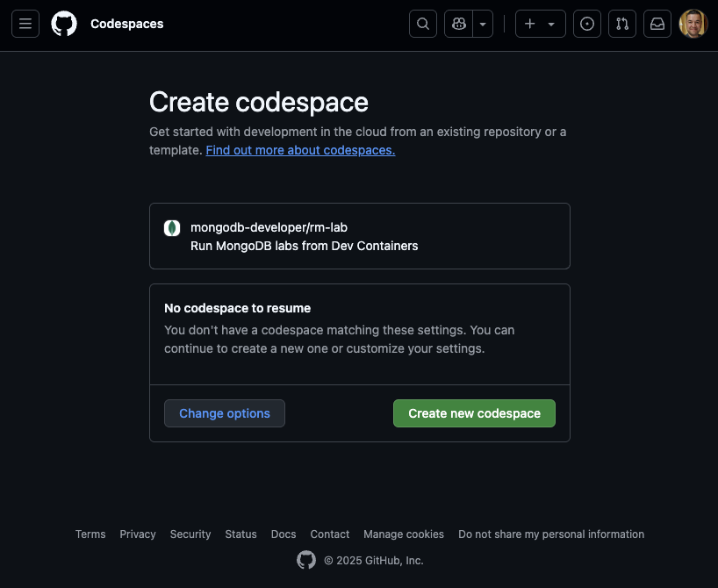Open the Pull requests icon
718x588 pixels.
pos(621,24)
